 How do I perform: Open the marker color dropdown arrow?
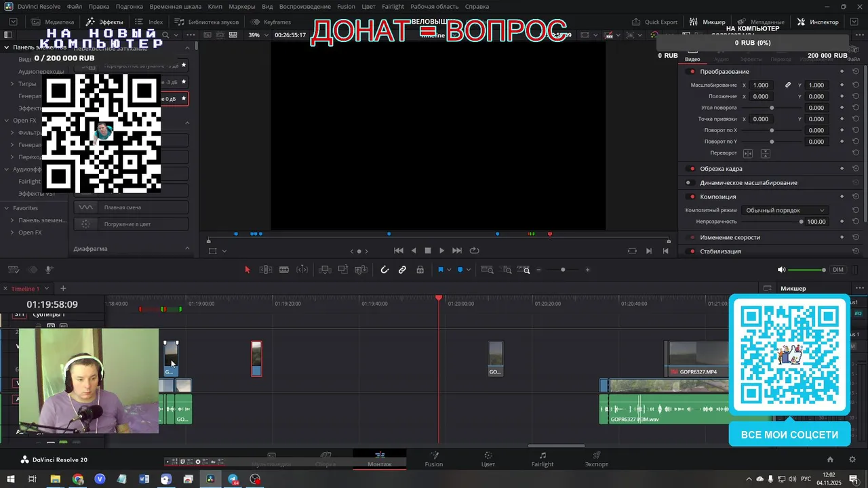(x=469, y=270)
